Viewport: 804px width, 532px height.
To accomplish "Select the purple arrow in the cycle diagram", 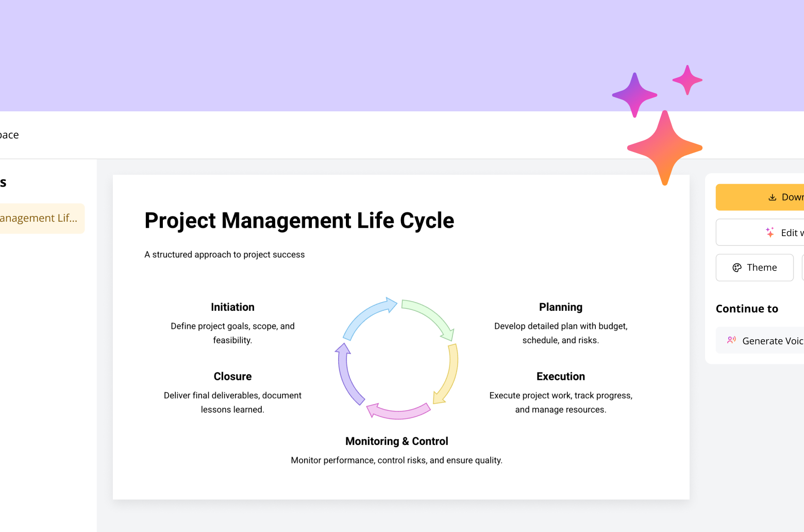I will pyautogui.click(x=347, y=374).
